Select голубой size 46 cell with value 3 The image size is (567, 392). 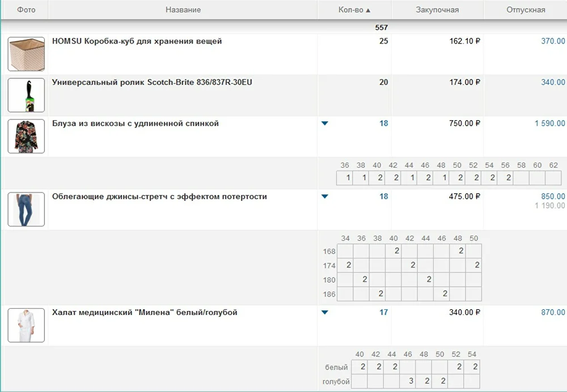(x=408, y=381)
